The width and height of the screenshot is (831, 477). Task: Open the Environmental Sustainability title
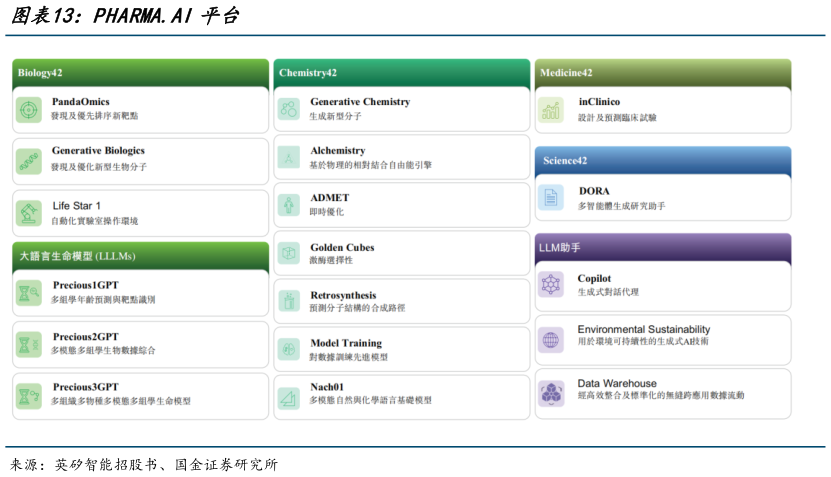pos(644,329)
